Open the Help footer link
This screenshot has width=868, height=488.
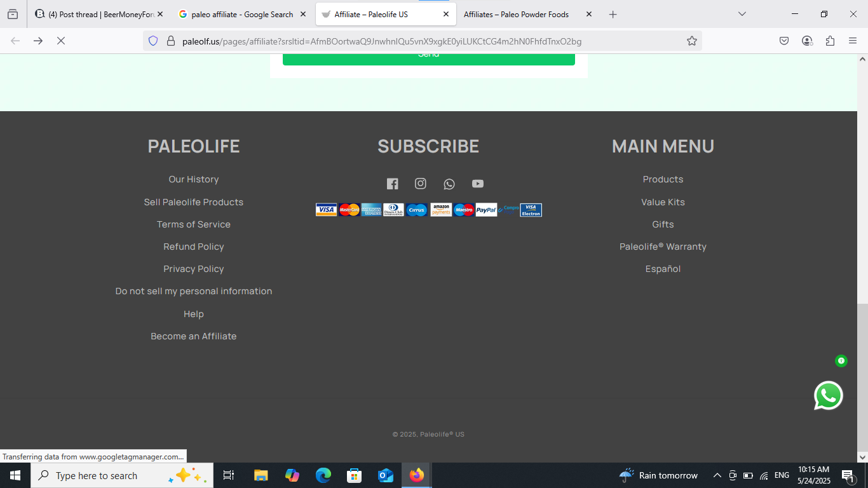[x=194, y=314]
